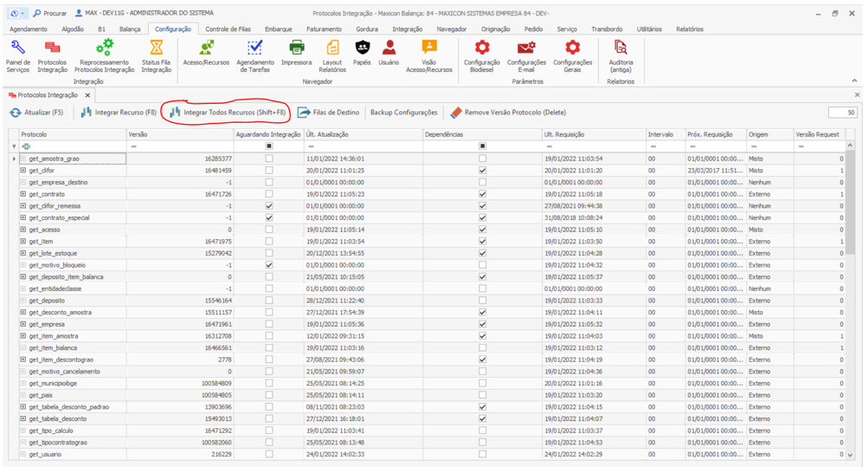Toggle Aguardando Integração filter checkbox
The image size is (868, 473).
[x=269, y=146]
